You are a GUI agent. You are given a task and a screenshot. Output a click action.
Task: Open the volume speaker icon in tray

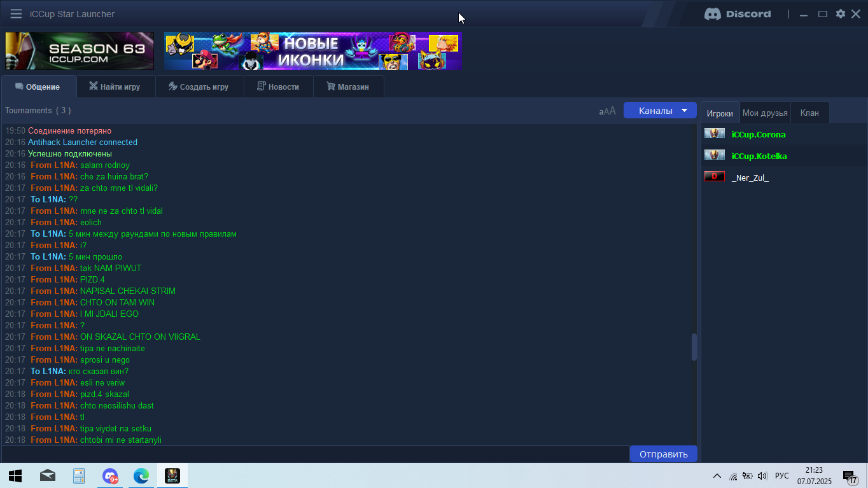pos(763,476)
